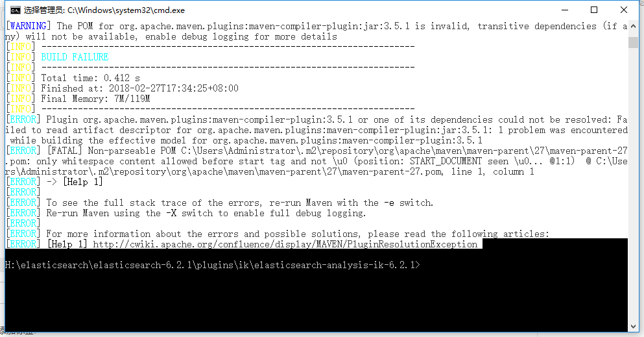Click the PluginResolutionException wiki URL
This screenshot has width=644, height=337.
[x=285, y=245]
